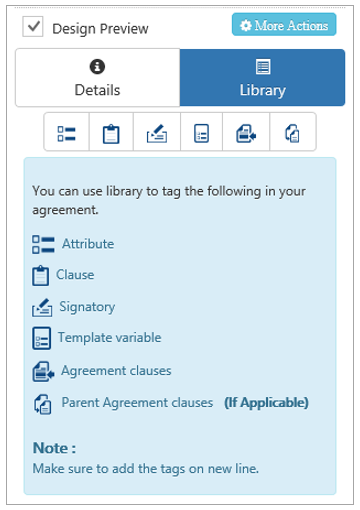This screenshot has width=360, height=510.
Task: Switch to the Details tab
Action: (97, 78)
